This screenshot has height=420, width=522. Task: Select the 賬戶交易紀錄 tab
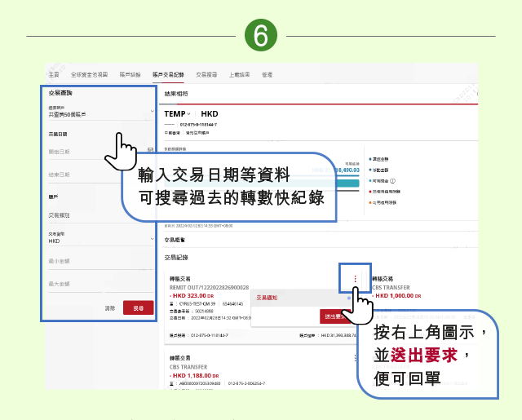click(168, 74)
